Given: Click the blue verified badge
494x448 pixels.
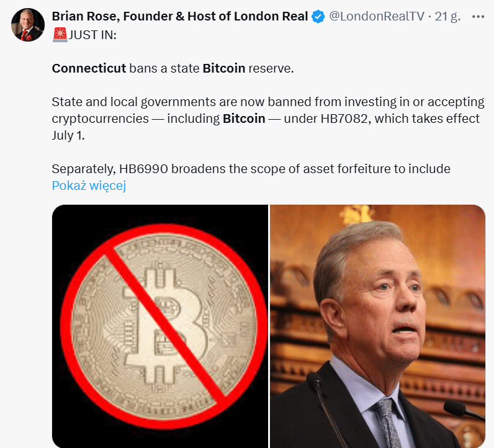Looking at the screenshot, I should tap(318, 17).
